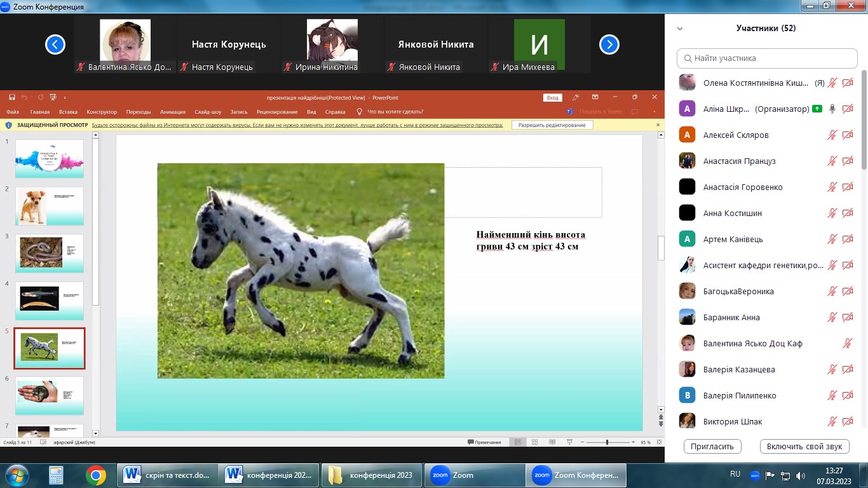Open the Анимация ribbon tab
This screenshot has width=868, height=488.
pyautogui.click(x=173, y=112)
